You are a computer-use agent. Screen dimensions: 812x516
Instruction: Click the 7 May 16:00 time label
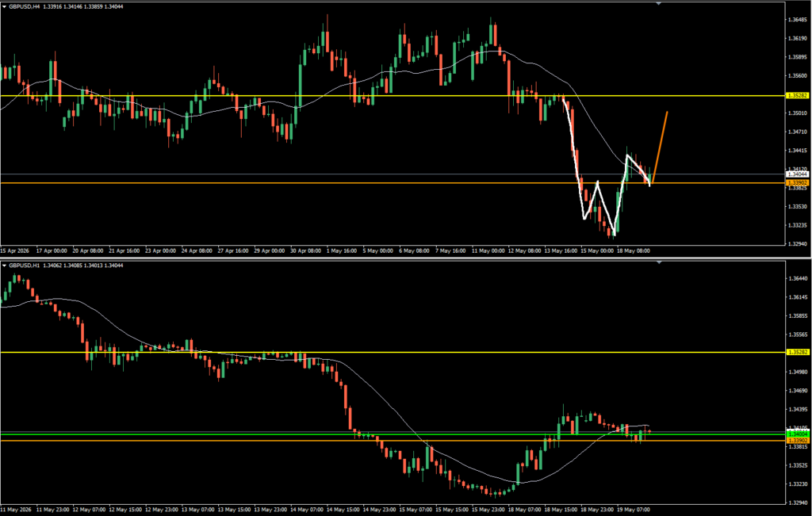(x=450, y=250)
